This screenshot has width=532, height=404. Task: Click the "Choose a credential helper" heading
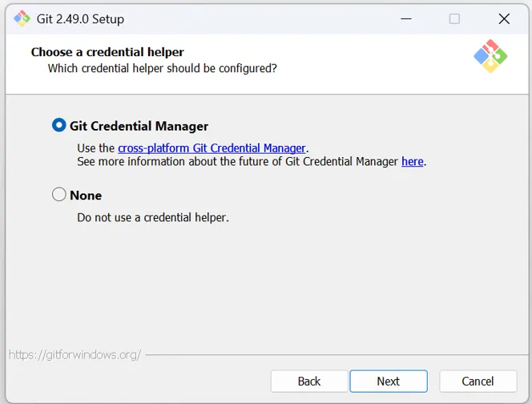107,52
